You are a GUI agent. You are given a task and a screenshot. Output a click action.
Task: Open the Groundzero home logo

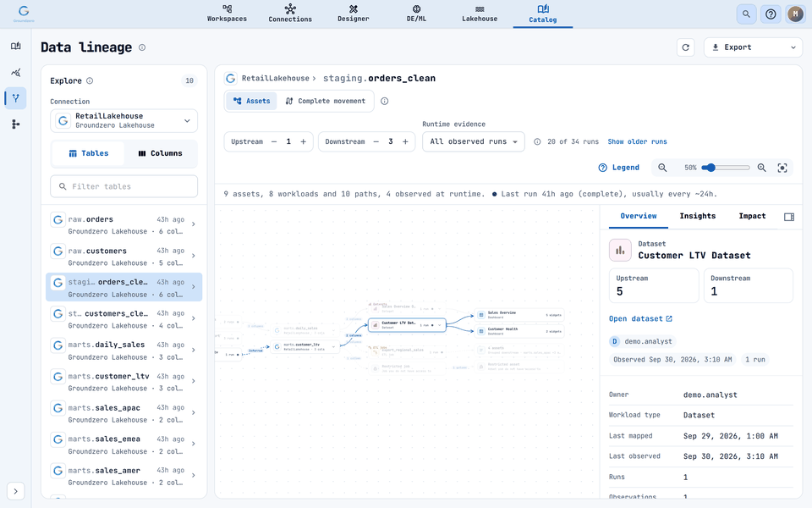(24, 14)
